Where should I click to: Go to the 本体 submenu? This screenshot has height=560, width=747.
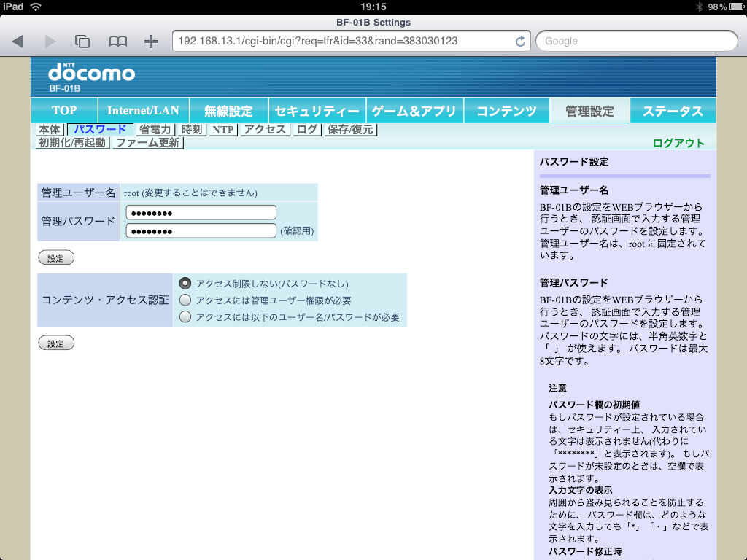50,130
